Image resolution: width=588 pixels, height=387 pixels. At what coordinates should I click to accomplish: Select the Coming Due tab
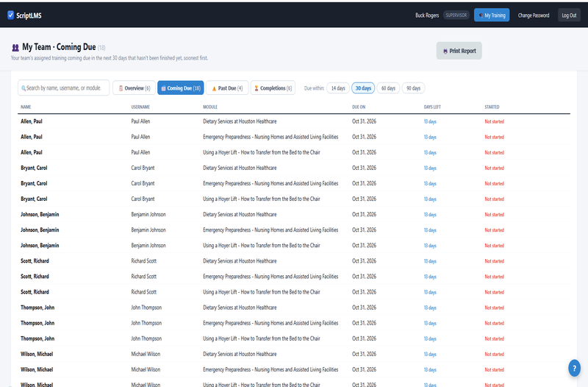coord(181,88)
